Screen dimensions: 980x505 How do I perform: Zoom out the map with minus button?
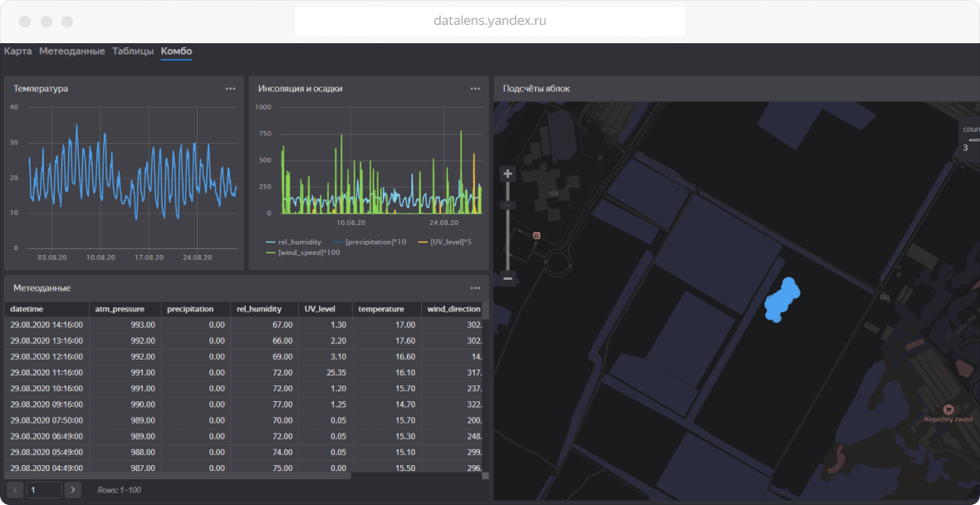point(508,277)
